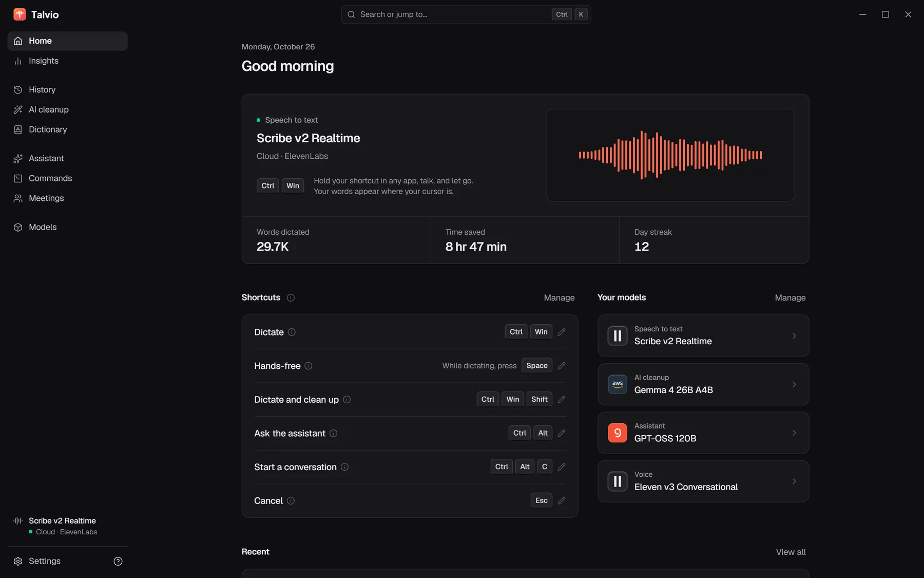Click the Esc key badge for Cancel
Screen dimensions: 924x578
[542, 500]
